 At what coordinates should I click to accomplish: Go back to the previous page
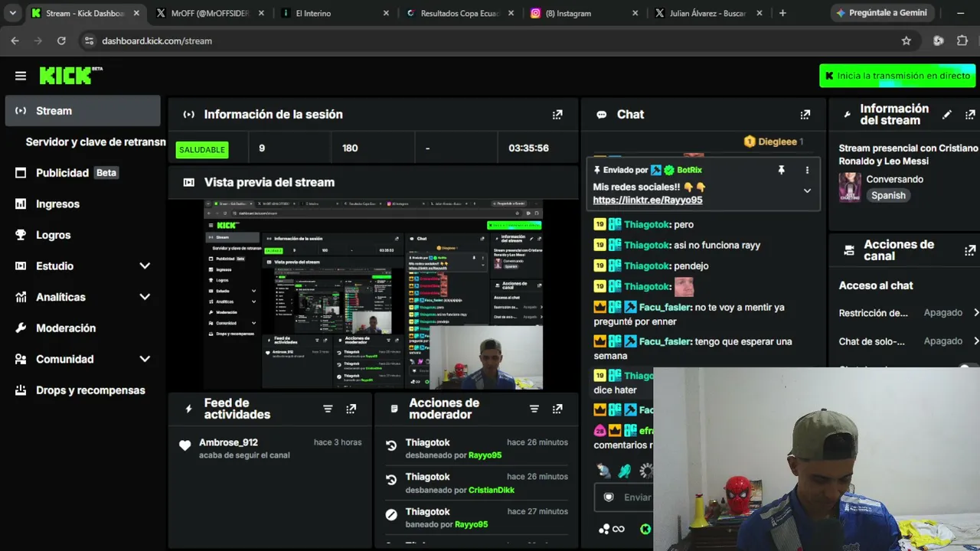15,41
